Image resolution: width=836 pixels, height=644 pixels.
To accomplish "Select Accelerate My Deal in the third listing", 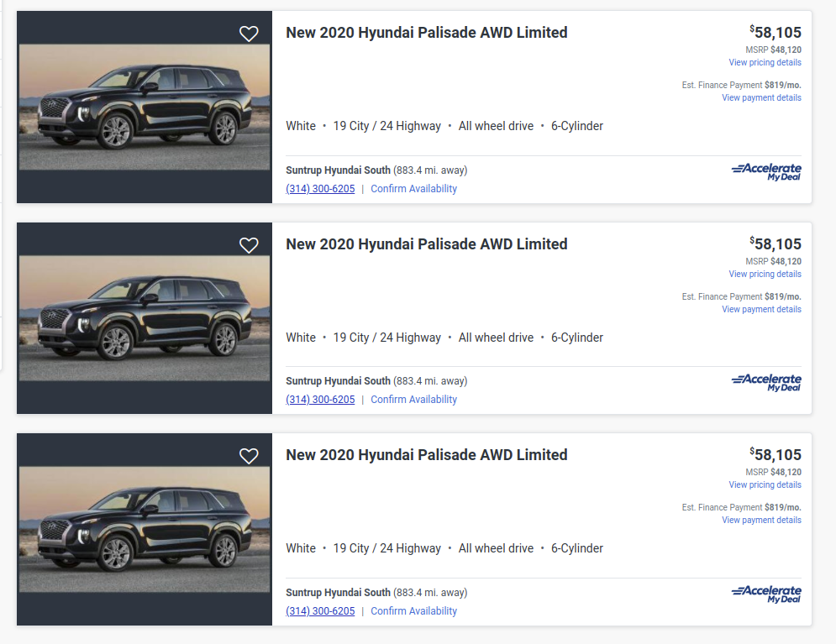I will click(766, 594).
